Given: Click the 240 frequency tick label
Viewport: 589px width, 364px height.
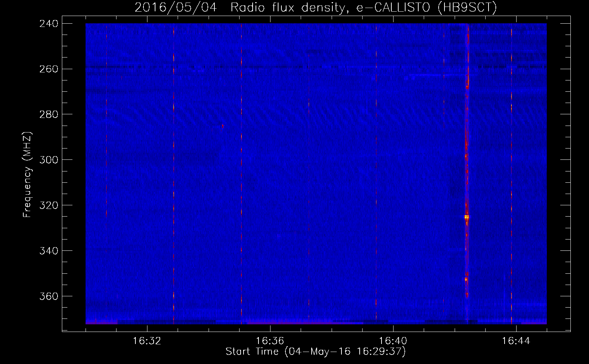Looking at the screenshot, I should pyautogui.click(x=48, y=24).
